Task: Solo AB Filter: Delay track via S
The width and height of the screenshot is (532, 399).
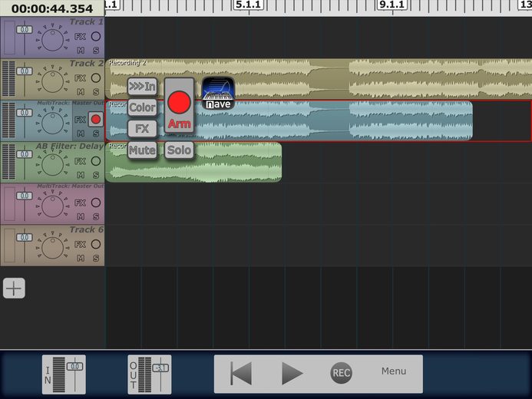Action: [x=96, y=175]
